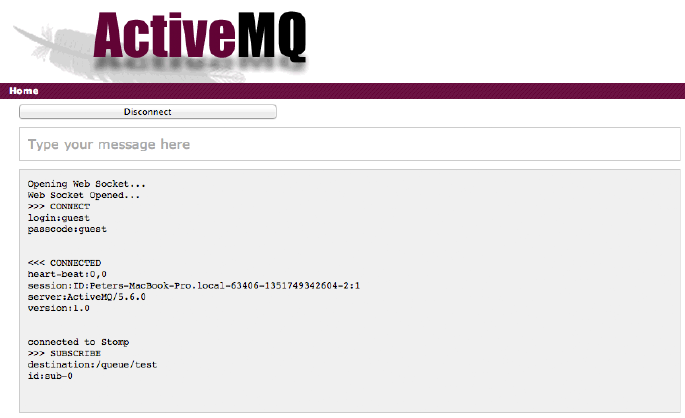Select the ">>> CONNECT" frame line
685x418 pixels.
[59, 206]
